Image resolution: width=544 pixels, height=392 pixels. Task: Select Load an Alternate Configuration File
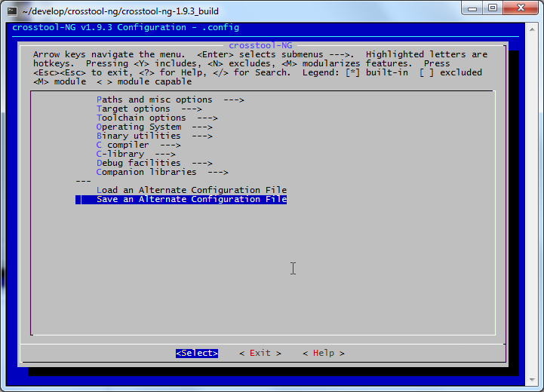[192, 190]
